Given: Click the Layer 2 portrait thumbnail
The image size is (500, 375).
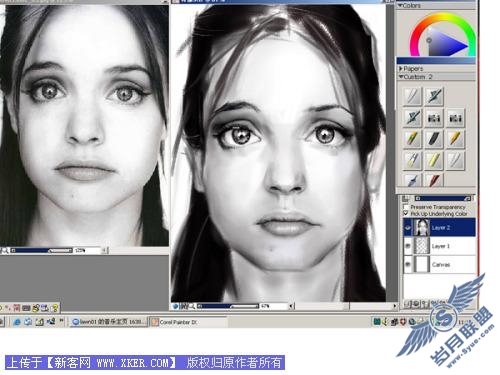Looking at the screenshot, I should pos(421,228).
